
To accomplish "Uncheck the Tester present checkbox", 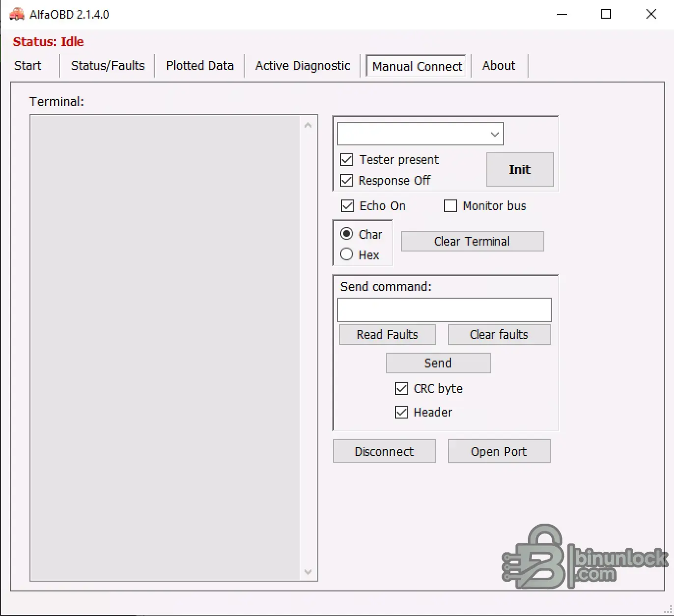I will tap(346, 160).
